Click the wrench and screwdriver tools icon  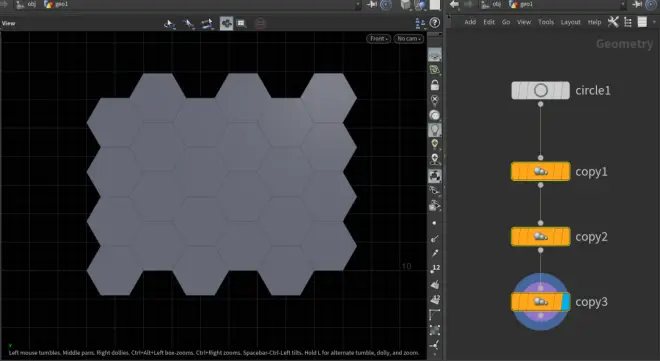click(613, 22)
